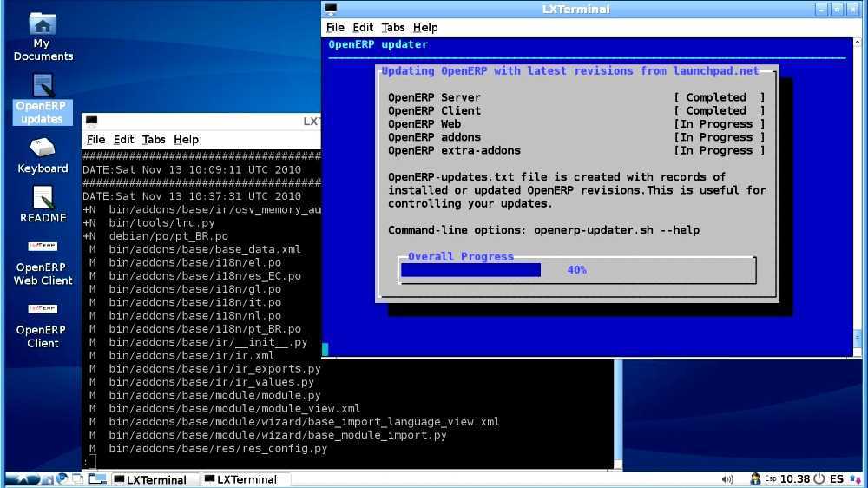Viewport: 868px width, 488px height.
Task: Click the minimize all windows taskbar icon
Action: pyautogui.click(x=78, y=479)
